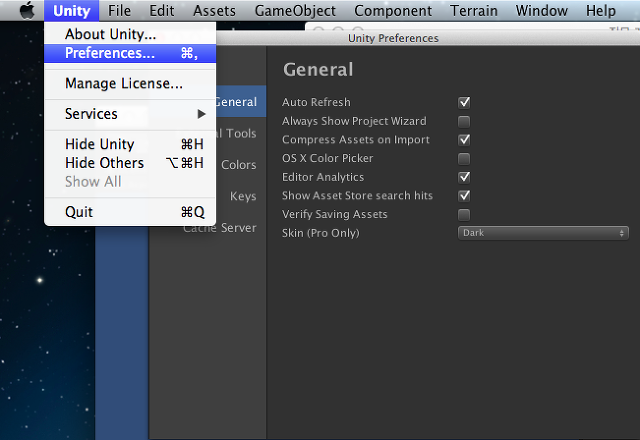The width and height of the screenshot is (640, 440).
Task: Choose Hide Others menu item
Action: tap(130, 163)
